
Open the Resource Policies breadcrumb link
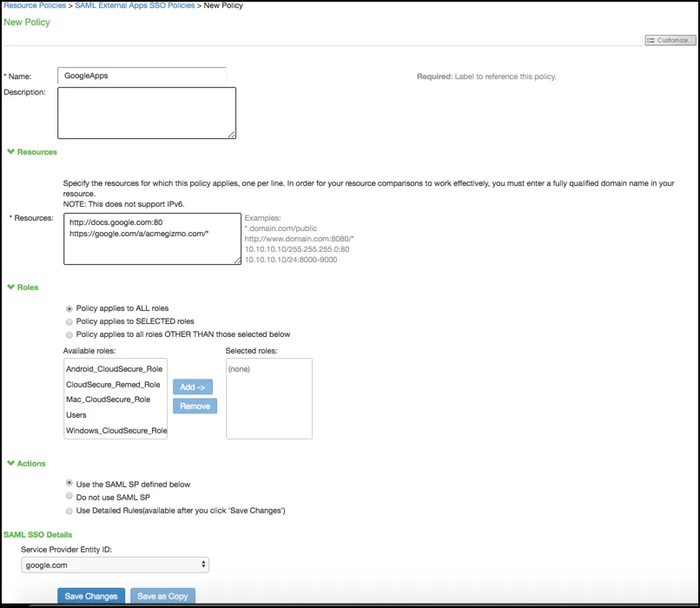[35, 5]
